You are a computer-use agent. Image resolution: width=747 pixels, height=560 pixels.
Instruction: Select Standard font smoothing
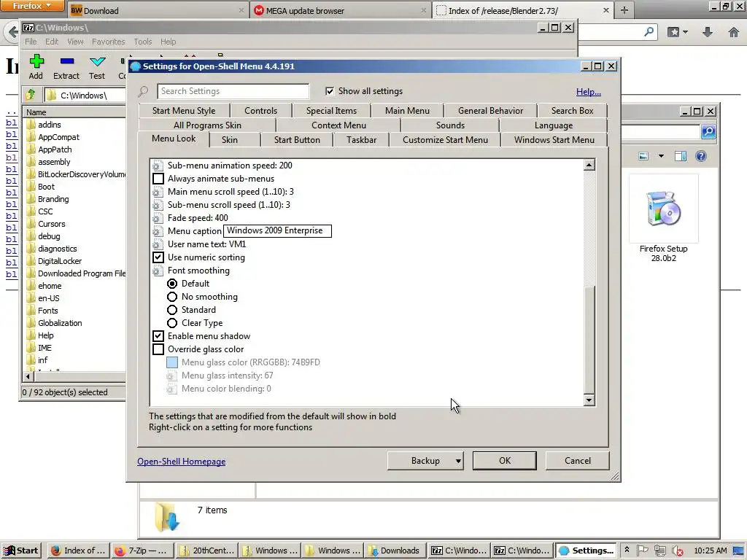tap(172, 310)
